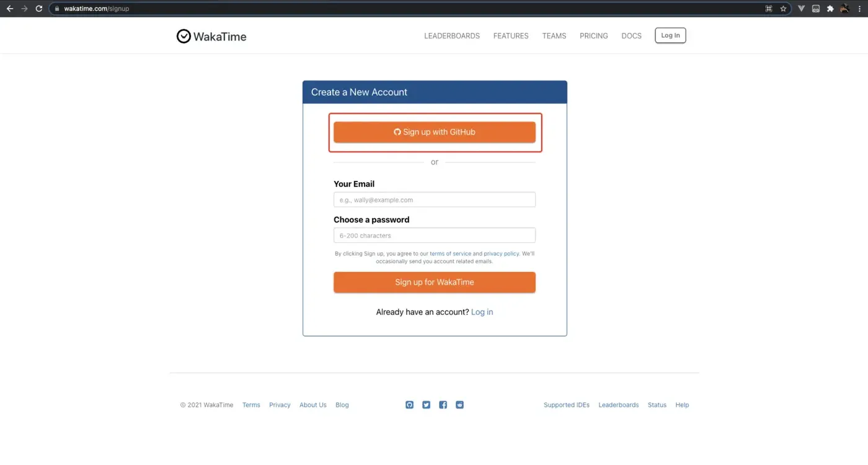
Task: Click the WakaTime wordmark in header
Action: point(220,37)
